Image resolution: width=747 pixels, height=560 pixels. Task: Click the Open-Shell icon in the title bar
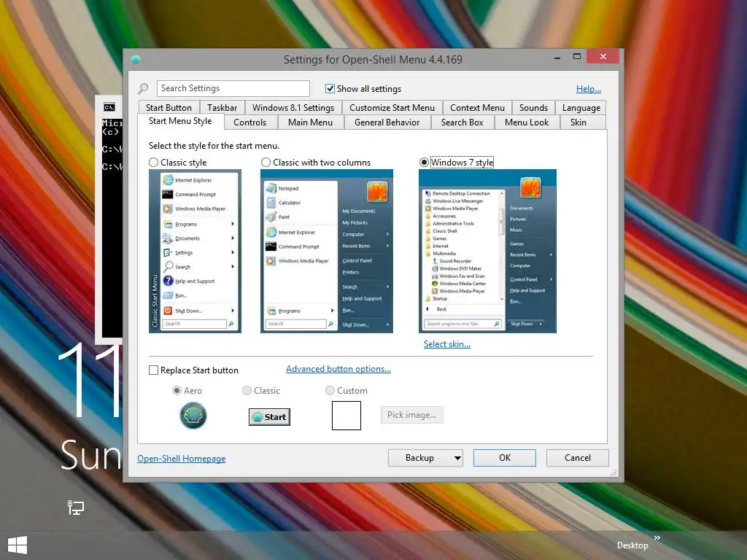point(136,59)
